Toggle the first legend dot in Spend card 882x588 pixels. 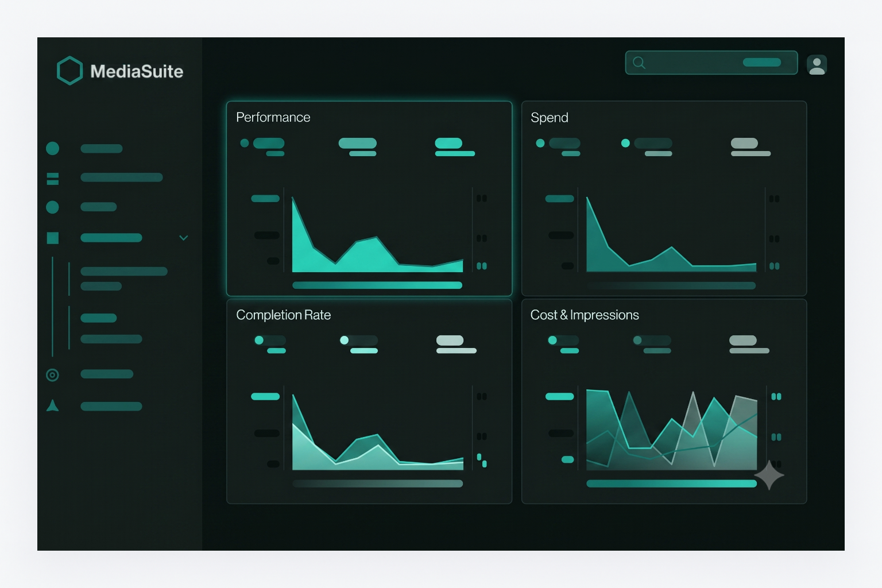(540, 143)
